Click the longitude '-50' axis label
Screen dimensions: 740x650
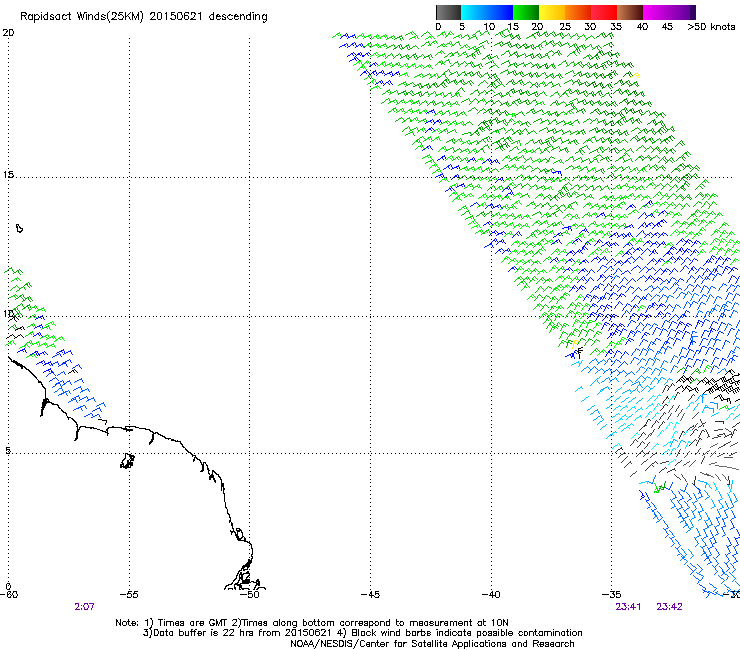(249, 594)
